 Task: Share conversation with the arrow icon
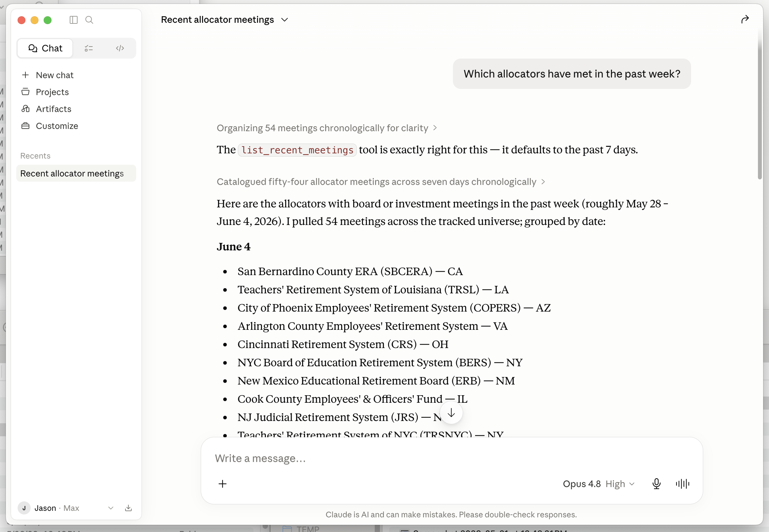[745, 19]
